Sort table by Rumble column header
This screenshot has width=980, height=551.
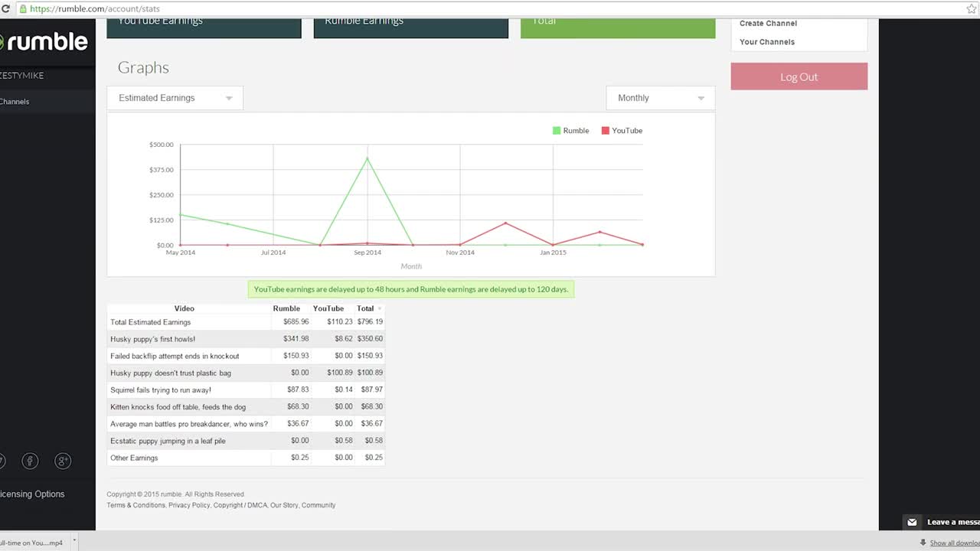[286, 308]
